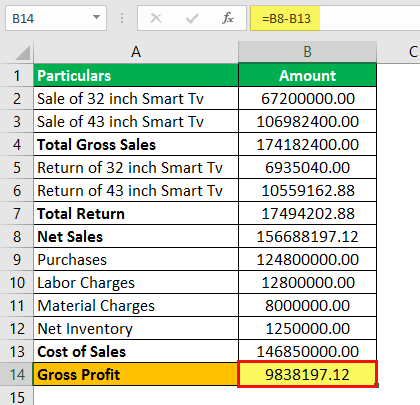Screen dimensions: 420x405
Task: Select row 11 header
Action: coord(17,305)
